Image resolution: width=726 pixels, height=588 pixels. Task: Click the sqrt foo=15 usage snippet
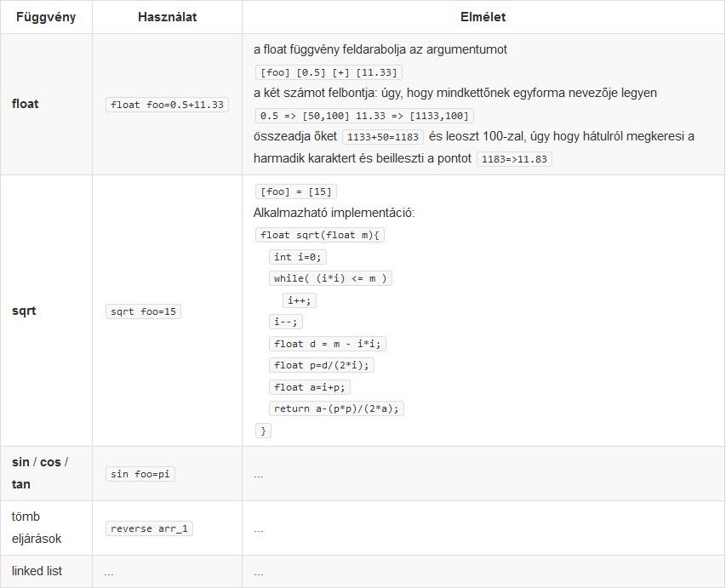click(x=143, y=311)
